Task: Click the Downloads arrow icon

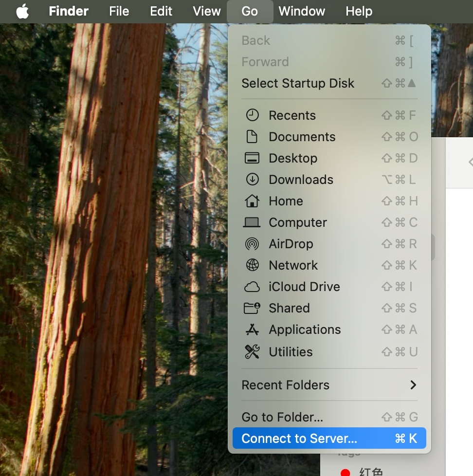Action: coord(252,180)
